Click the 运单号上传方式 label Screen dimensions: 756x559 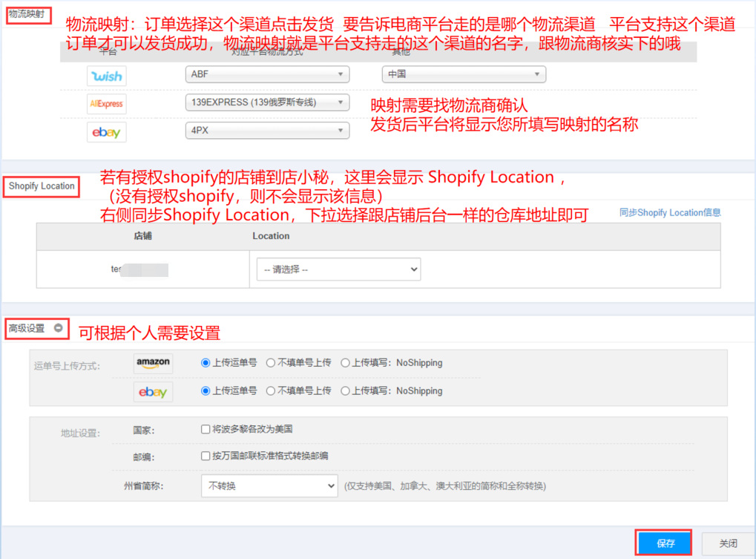[67, 366]
